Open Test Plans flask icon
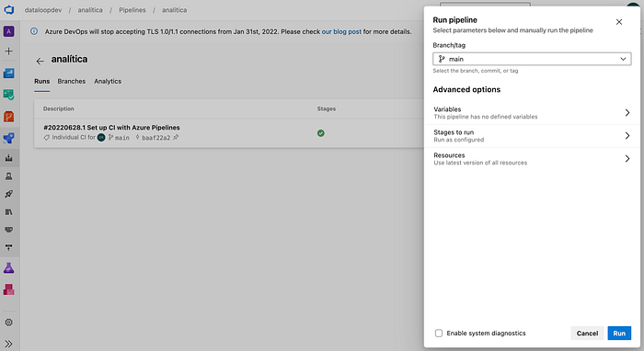 point(8,268)
